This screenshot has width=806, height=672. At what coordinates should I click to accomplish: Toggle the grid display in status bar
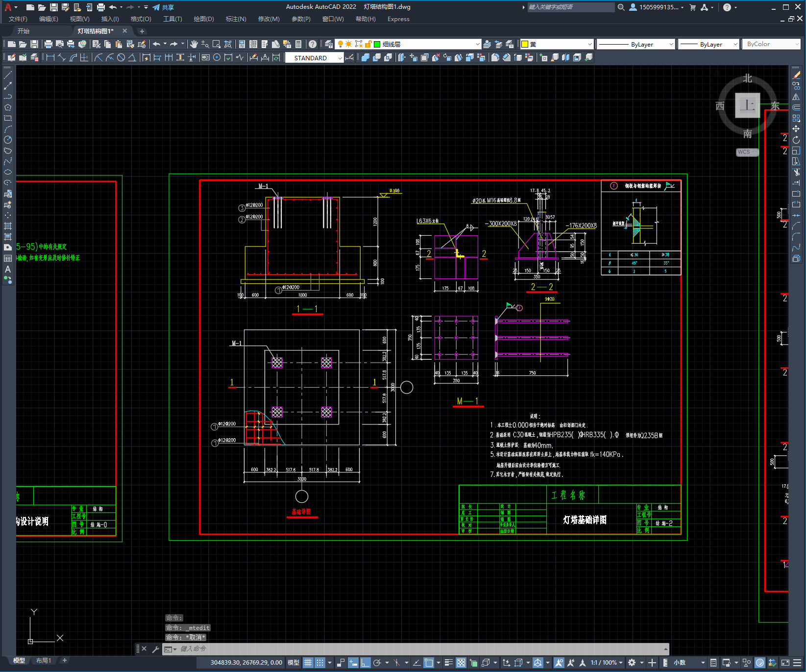pos(308,663)
